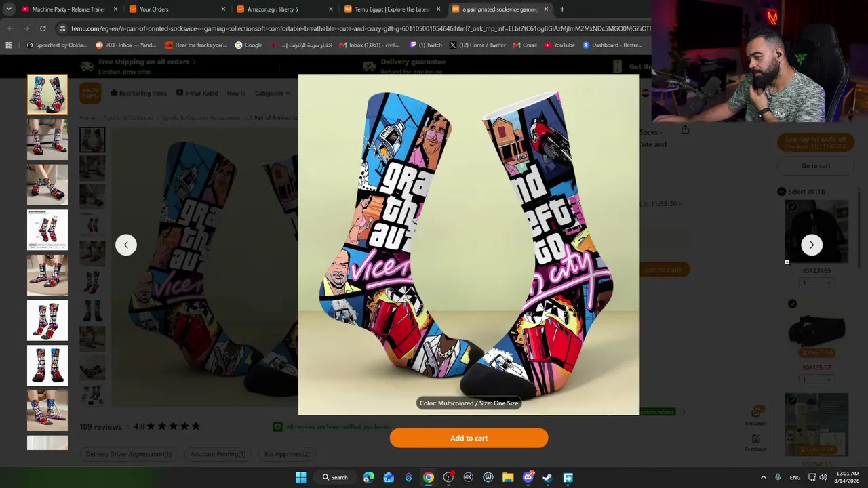Screen dimensions: 868x488
Task: Open the Gmail bookmark
Action: [x=525, y=45]
